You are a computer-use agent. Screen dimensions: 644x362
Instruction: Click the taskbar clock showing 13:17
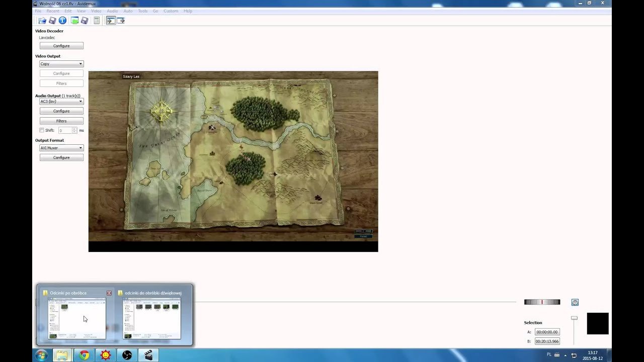[x=593, y=355]
